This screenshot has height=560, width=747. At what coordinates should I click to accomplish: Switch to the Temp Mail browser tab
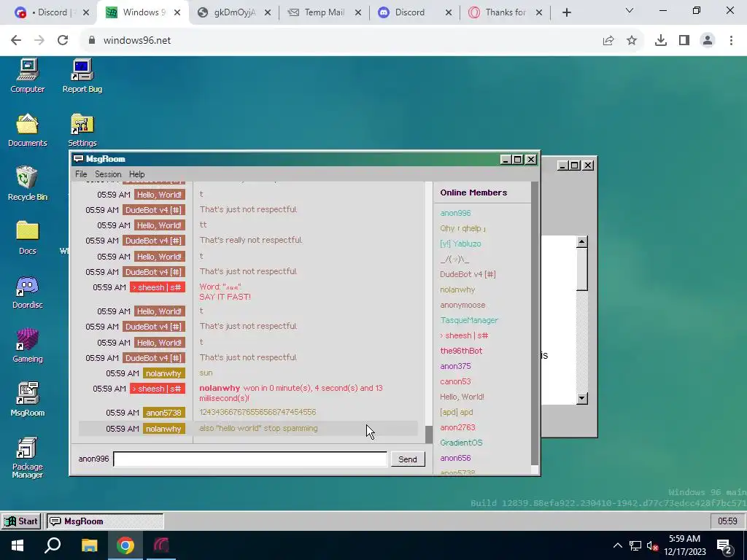click(x=324, y=12)
